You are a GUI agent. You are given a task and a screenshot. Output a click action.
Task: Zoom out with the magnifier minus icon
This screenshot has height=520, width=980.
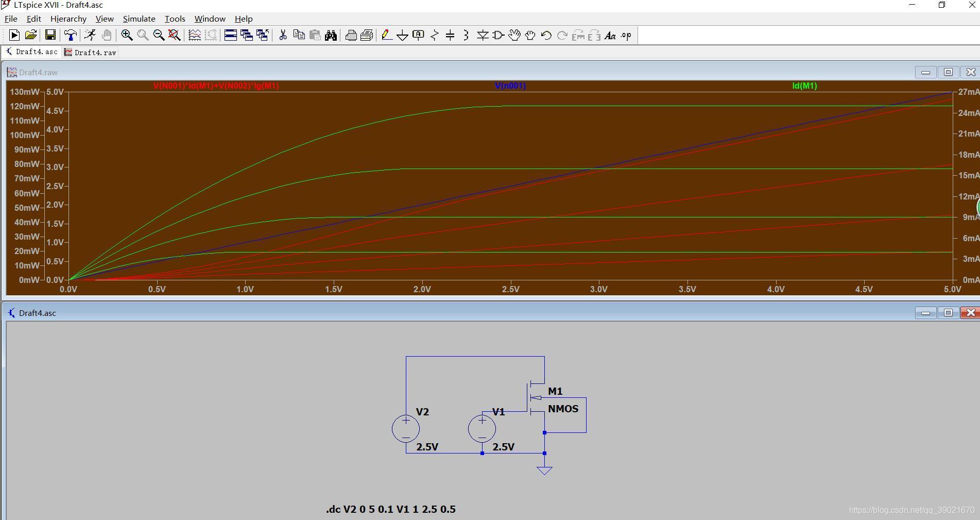159,35
